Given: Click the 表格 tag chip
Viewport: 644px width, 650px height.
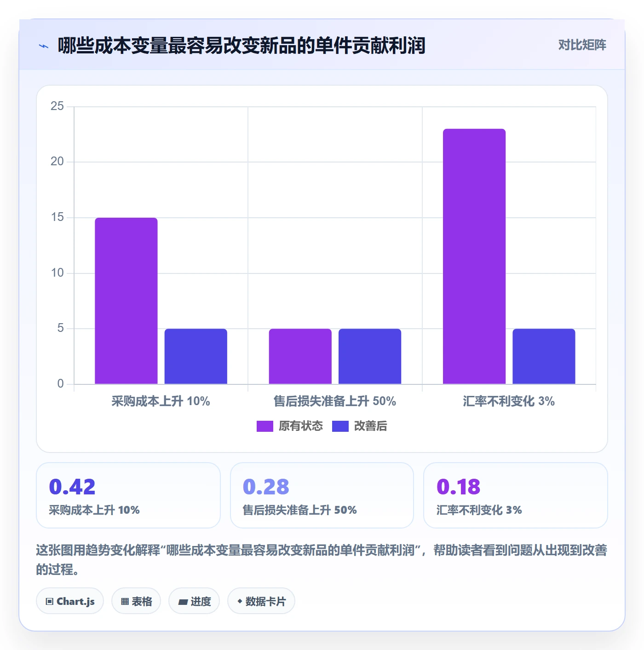Looking at the screenshot, I should (136, 601).
